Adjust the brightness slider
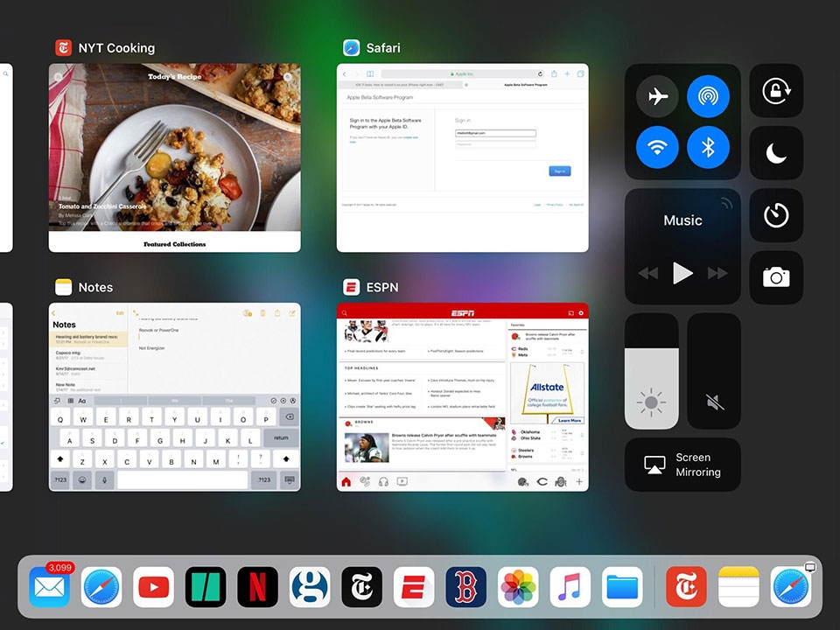The width and height of the screenshot is (840, 630). coord(651,371)
